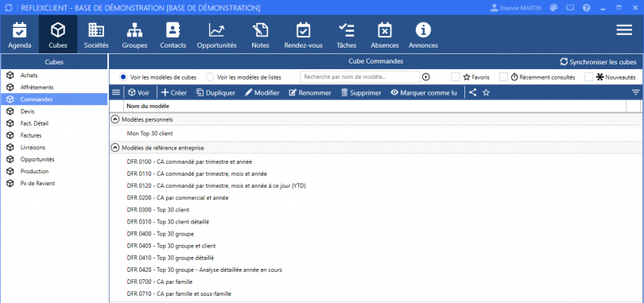Click Renommer in the toolbar

(310, 93)
